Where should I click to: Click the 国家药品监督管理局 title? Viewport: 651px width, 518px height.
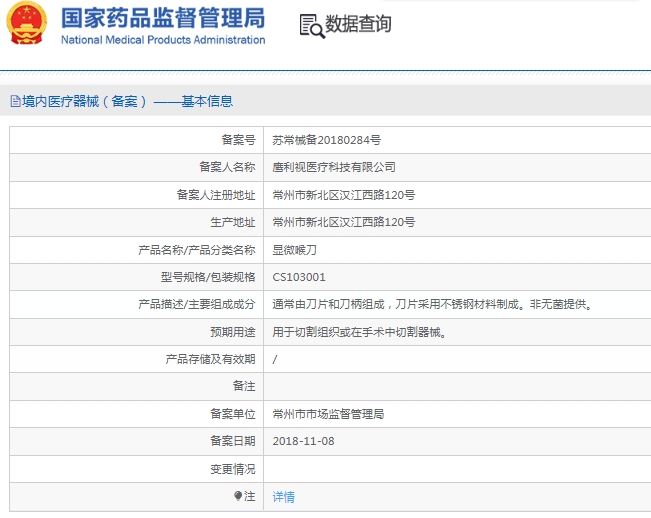[163, 18]
